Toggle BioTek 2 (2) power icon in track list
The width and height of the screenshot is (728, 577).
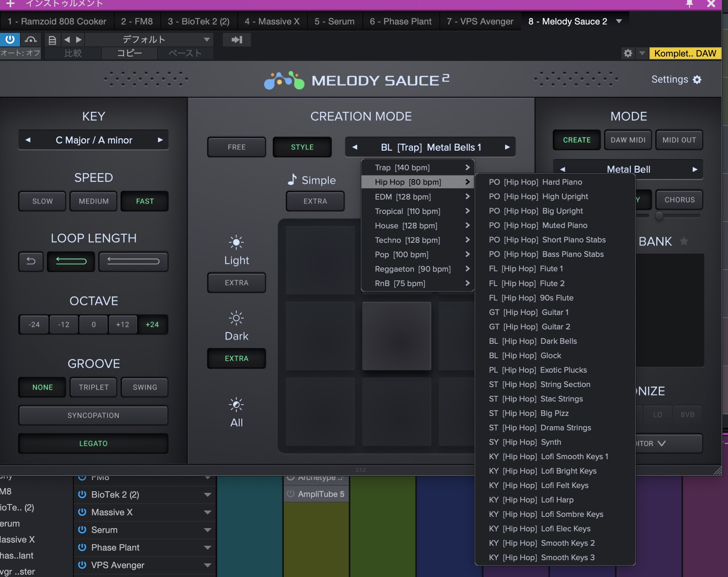coord(82,494)
